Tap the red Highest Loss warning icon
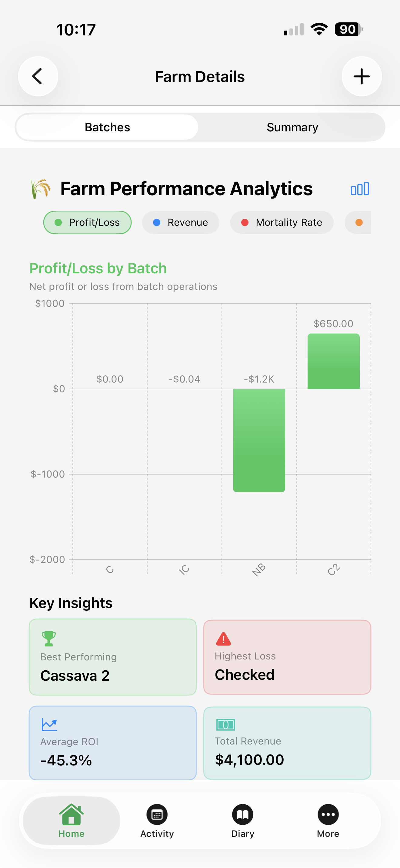 point(223,639)
